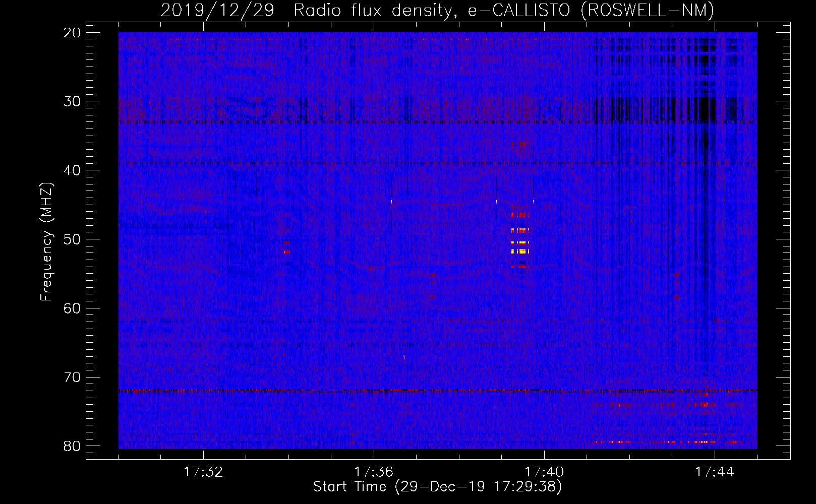Click the '40' frequency tick label
Screen dimensions: 816x504
click(x=73, y=170)
